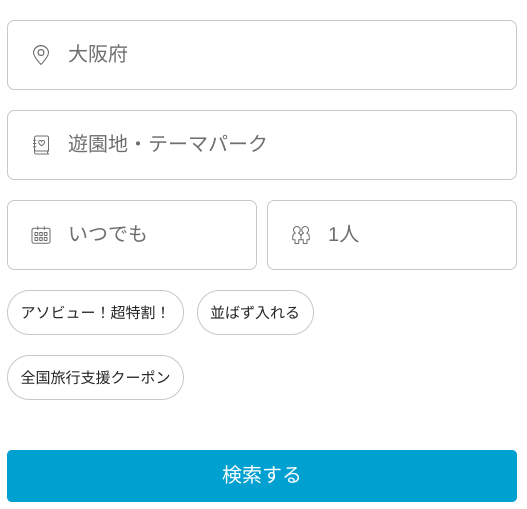Select the いつでも date text
The width and height of the screenshot is (527, 509).
(108, 234)
